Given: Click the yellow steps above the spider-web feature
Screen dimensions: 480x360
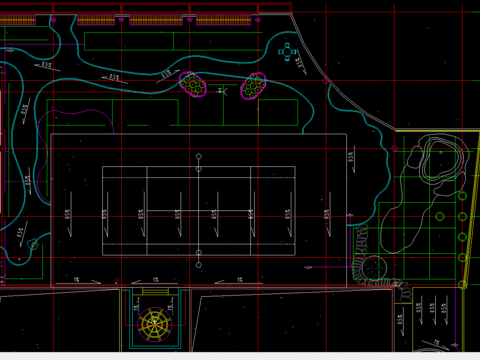Looking at the screenshot, I should point(155,291).
